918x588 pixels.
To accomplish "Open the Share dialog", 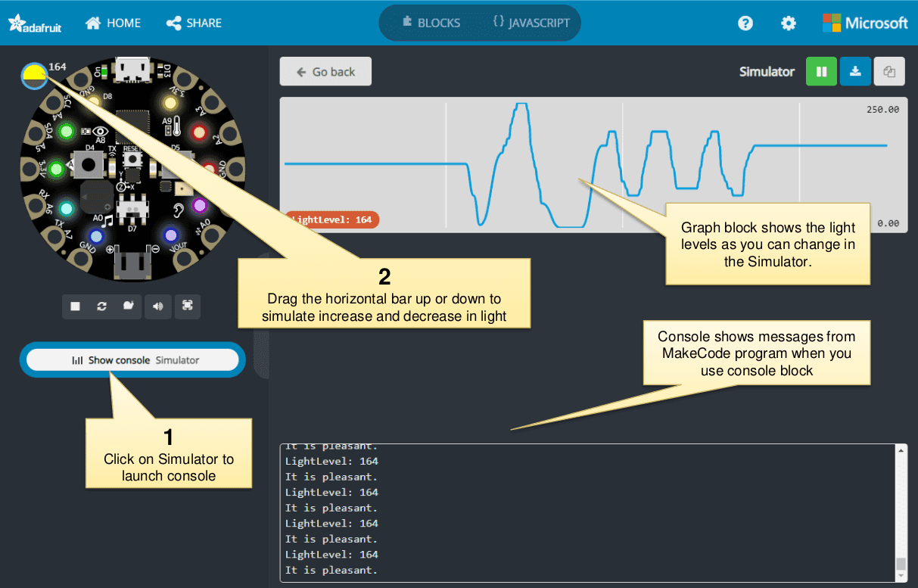I will (194, 23).
